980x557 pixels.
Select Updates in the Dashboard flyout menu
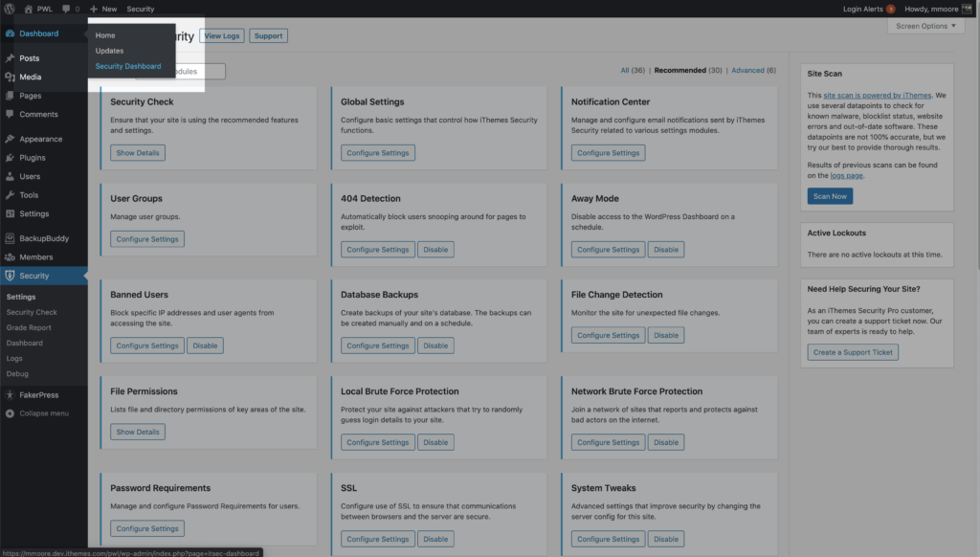click(109, 51)
